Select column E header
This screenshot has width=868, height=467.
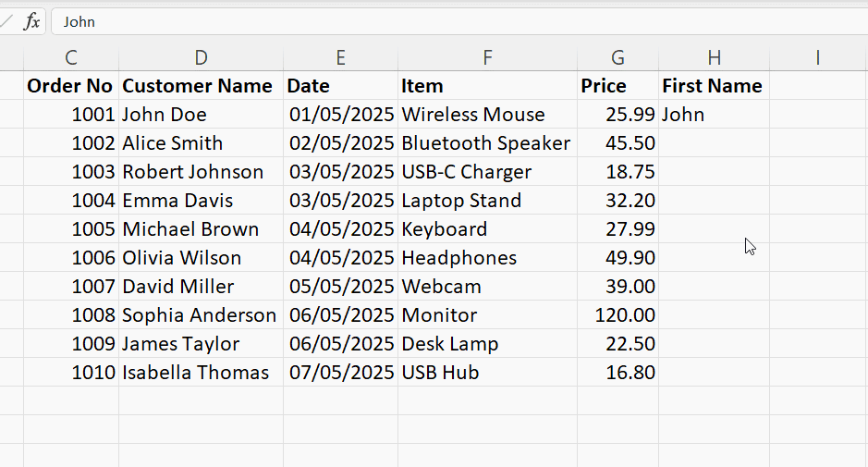[x=340, y=57]
